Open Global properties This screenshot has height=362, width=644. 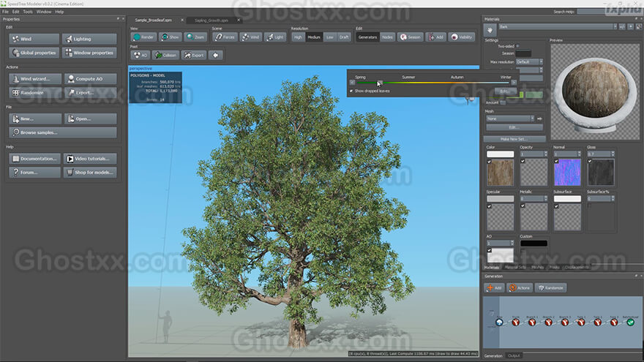pos(34,53)
